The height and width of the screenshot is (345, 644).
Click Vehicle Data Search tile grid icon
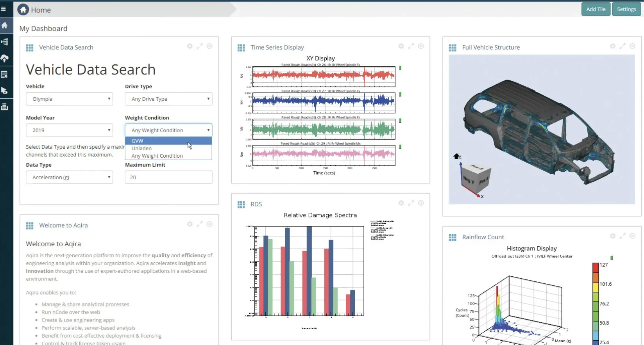coord(30,48)
